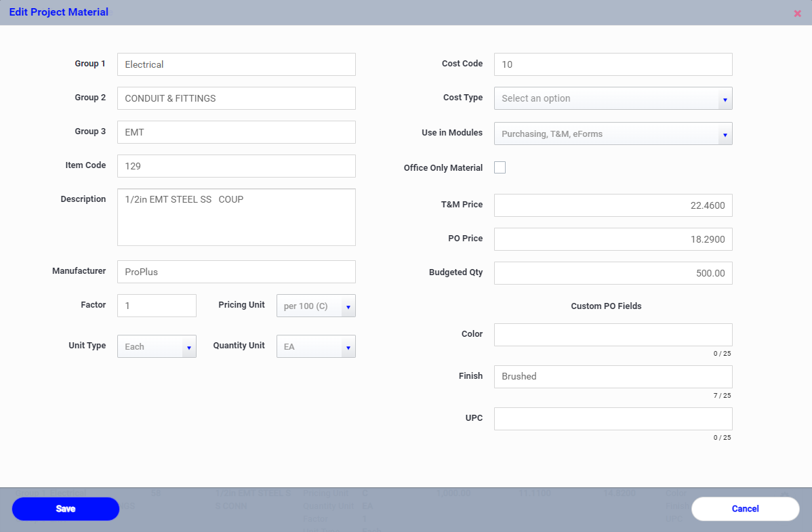Screen dimensions: 812x532
Task: Select the Office Only Material label
Action: click(443, 168)
